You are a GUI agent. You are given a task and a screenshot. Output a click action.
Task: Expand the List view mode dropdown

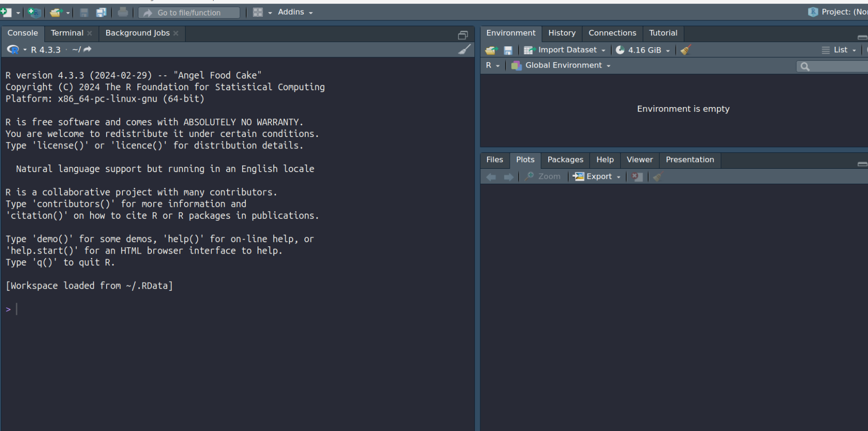[x=840, y=50]
